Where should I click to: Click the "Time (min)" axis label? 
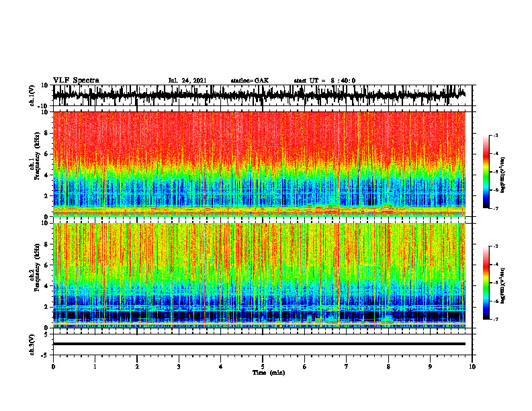pyautogui.click(x=269, y=373)
